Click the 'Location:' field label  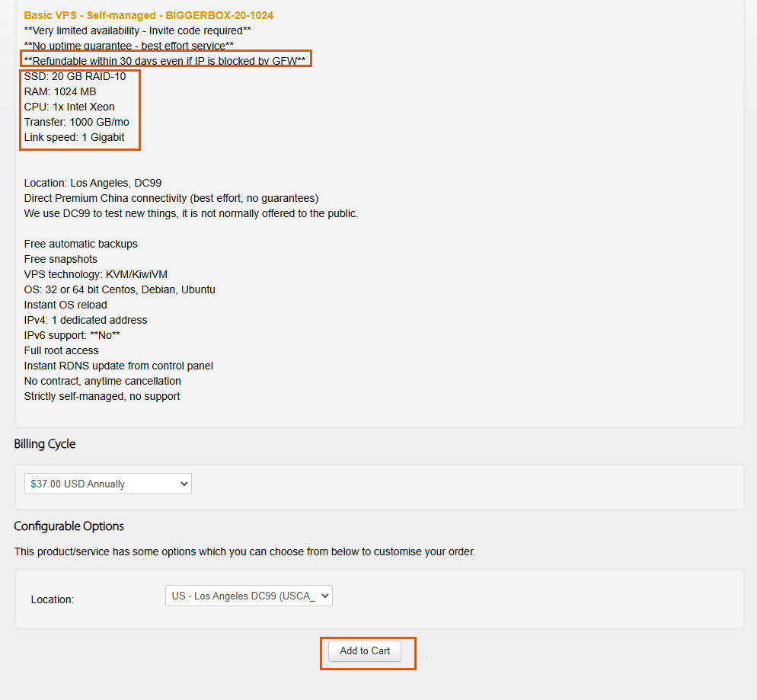pos(53,599)
